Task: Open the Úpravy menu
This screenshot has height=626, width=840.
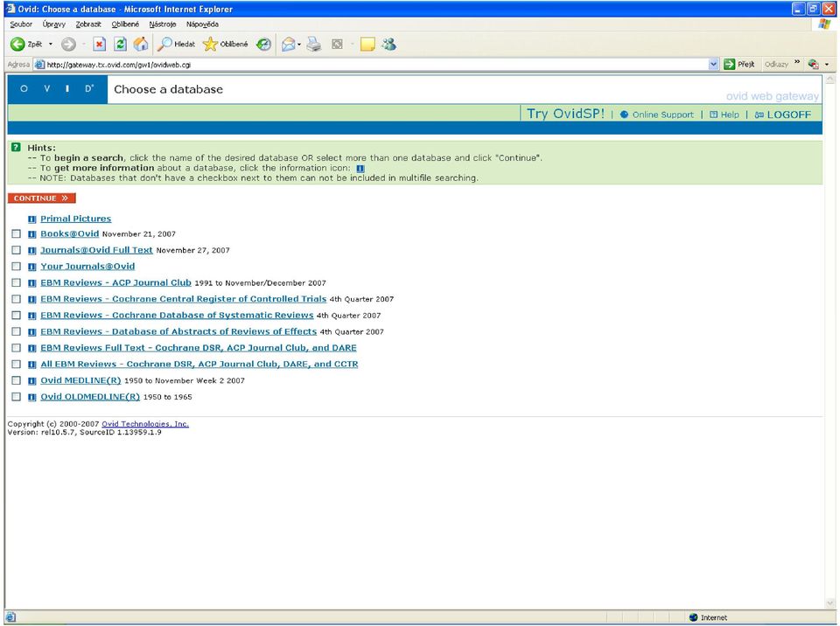Action: coord(54,24)
